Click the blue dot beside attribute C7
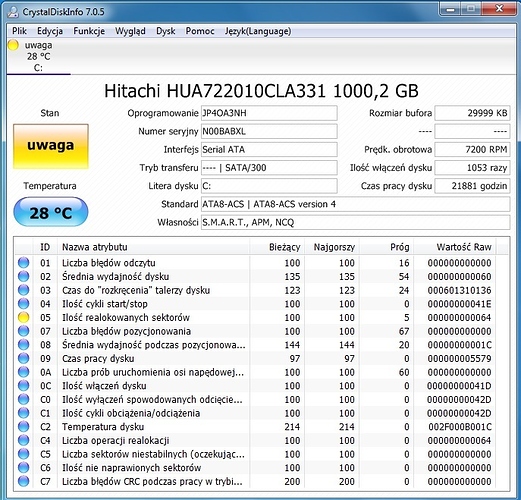Image resolution: width=521 pixels, height=500 pixels. pos(23,481)
